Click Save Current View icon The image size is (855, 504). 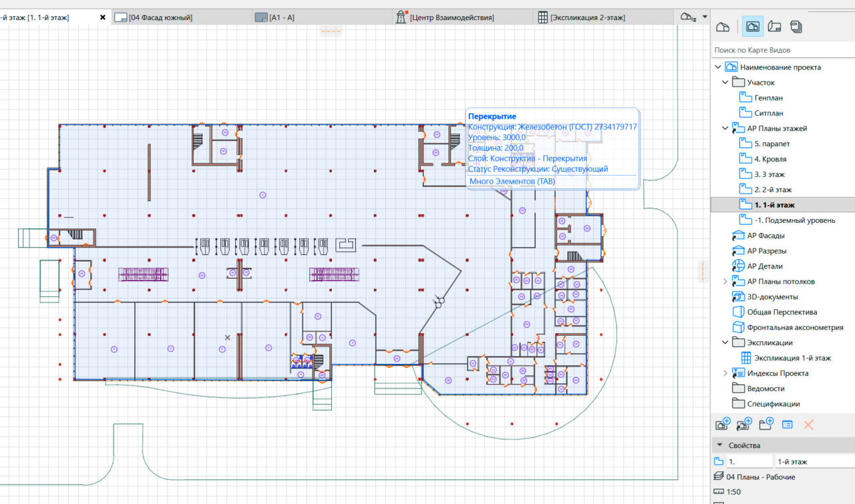pyautogui.click(x=723, y=424)
